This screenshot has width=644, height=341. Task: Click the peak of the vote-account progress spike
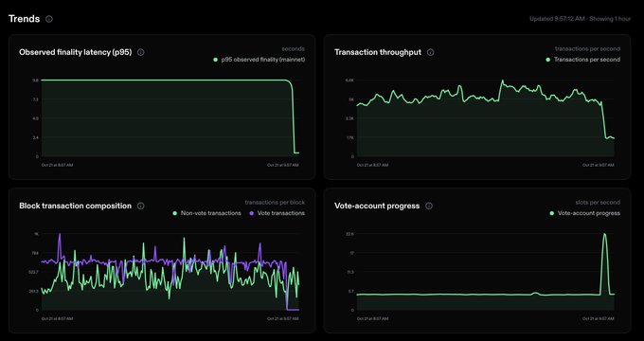[604, 235]
